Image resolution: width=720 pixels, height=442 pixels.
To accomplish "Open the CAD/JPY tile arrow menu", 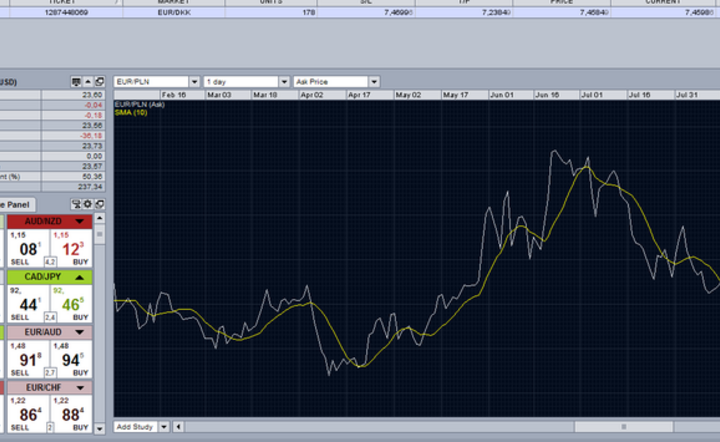I will coord(79,277).
